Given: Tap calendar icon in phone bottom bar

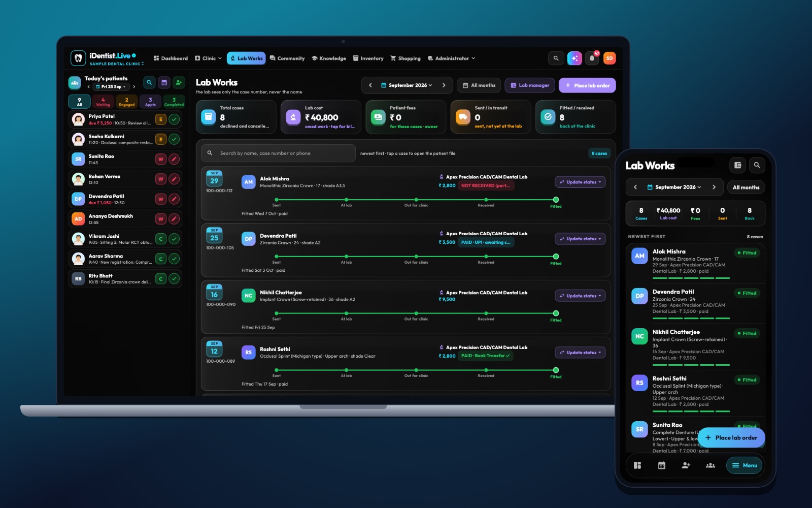Looking at the screenshot, I should tap(662, 465).
